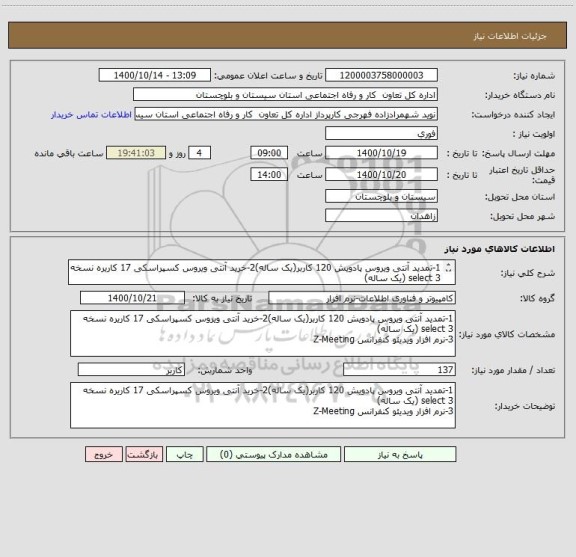
Task: Click the شهر محل تحویل label
Action: pos(522,216)
